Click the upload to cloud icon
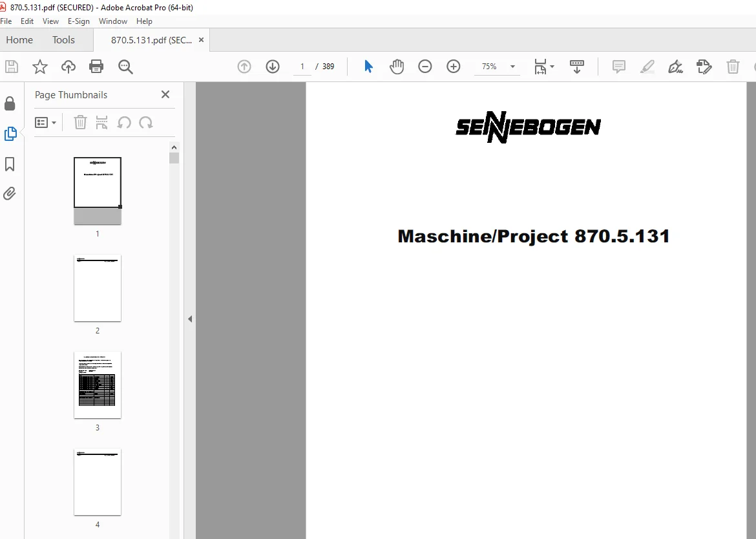Viewport: 756px width, 539px height. pos(68,67)
